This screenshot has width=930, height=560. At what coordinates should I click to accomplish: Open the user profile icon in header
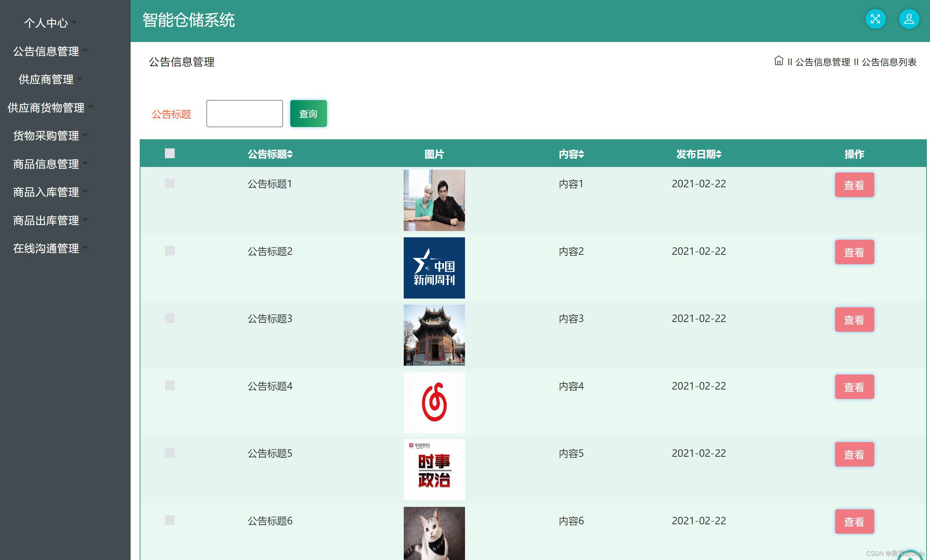pos(909,19)
